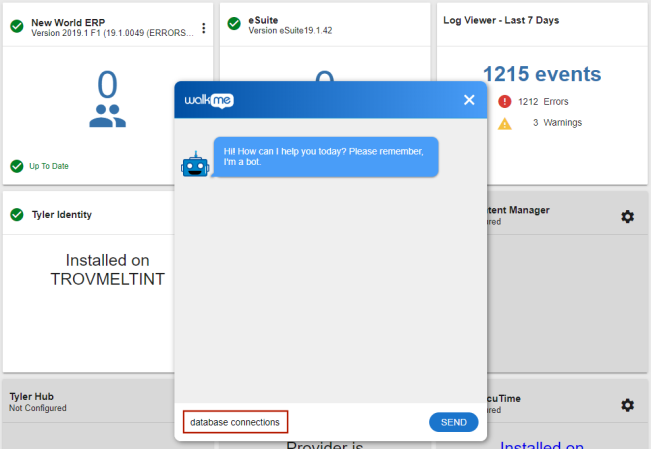
Task: Close the WalkMe chat window
Action: 469,100
